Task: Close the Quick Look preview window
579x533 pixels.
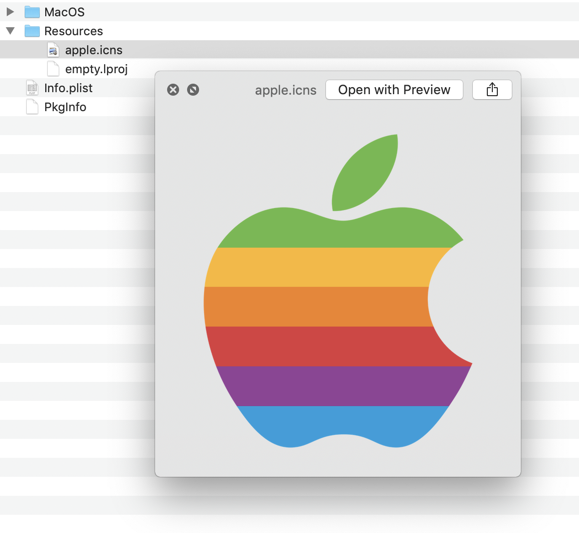Action: point(173,90)
